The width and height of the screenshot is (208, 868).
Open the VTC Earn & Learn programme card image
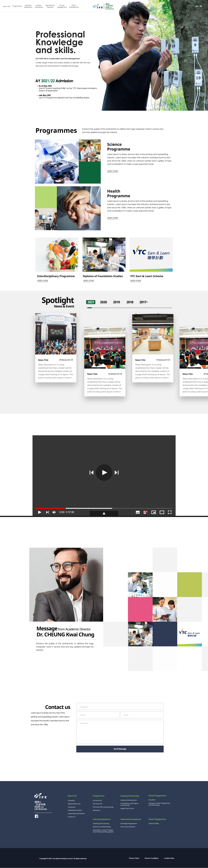coord(151,254)
